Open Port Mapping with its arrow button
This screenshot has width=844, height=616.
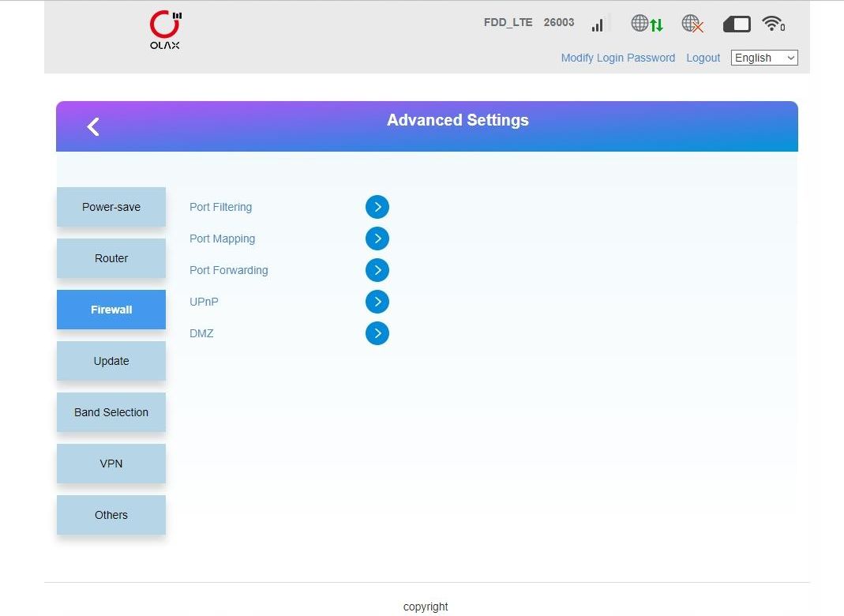377,239
